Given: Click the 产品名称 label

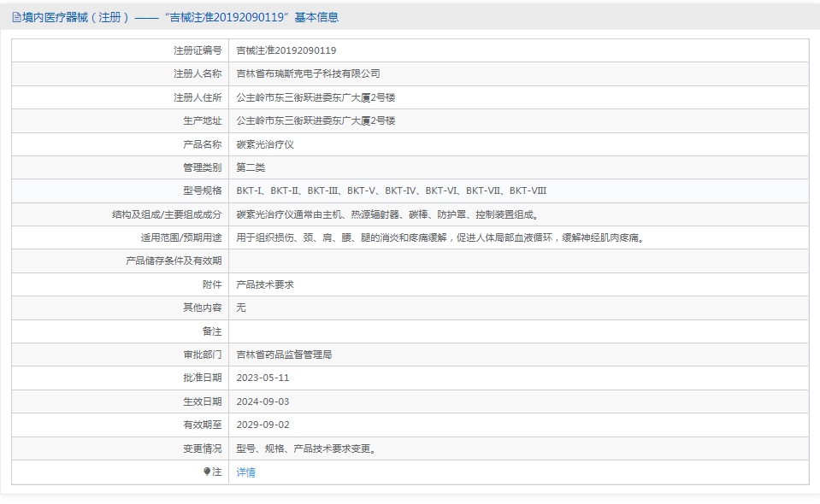Looking at the screenshot, I should tap(203, 144).
